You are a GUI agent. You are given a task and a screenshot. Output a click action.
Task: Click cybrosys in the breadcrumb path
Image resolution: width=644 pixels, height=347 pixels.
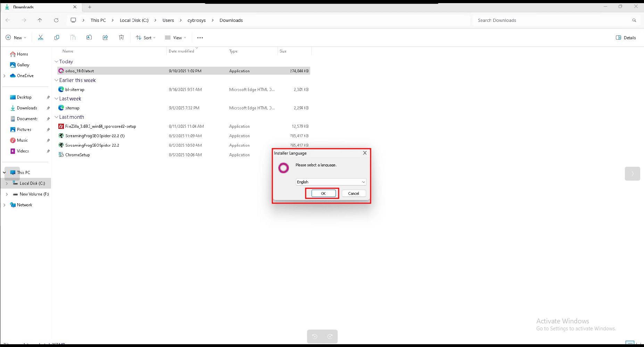click(x=197, y=20)
